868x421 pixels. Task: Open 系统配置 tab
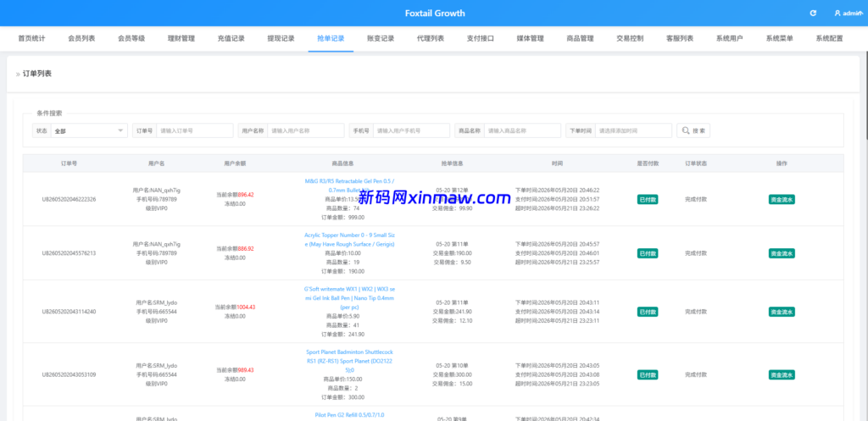829,39
